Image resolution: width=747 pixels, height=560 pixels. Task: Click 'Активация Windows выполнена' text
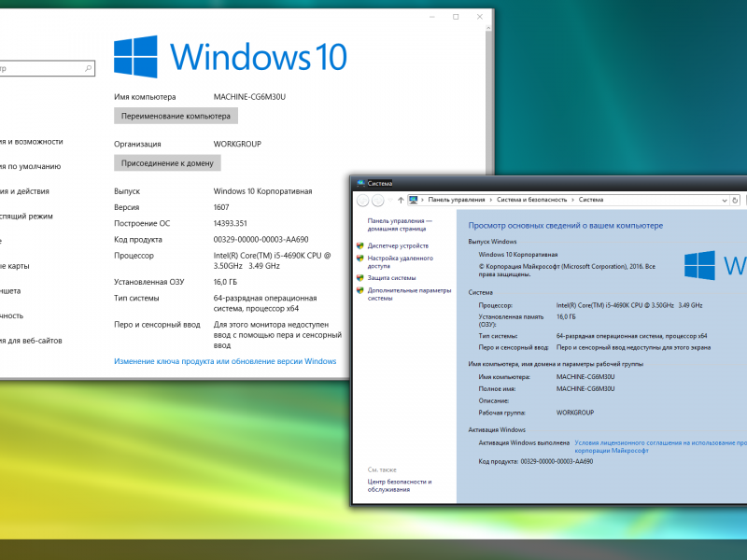tap(524, 442)
